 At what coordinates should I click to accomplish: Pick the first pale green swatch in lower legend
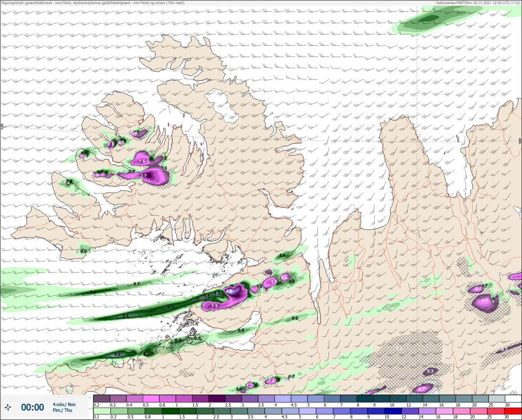102,411
